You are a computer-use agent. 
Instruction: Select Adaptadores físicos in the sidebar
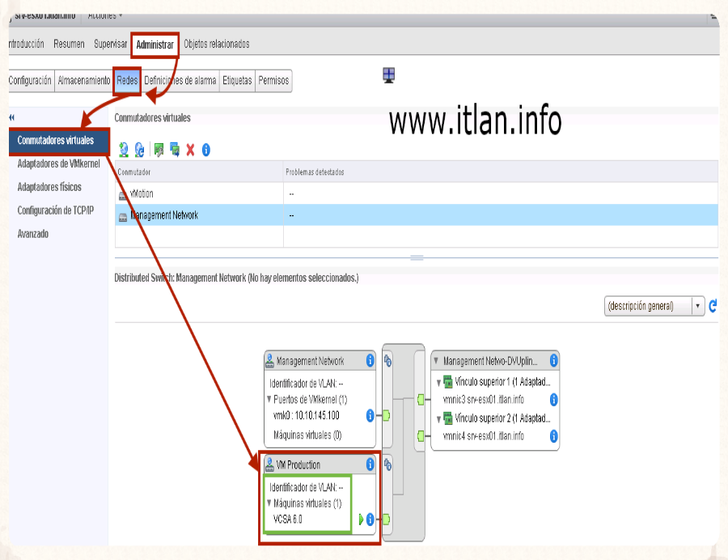tap(49, 187)
